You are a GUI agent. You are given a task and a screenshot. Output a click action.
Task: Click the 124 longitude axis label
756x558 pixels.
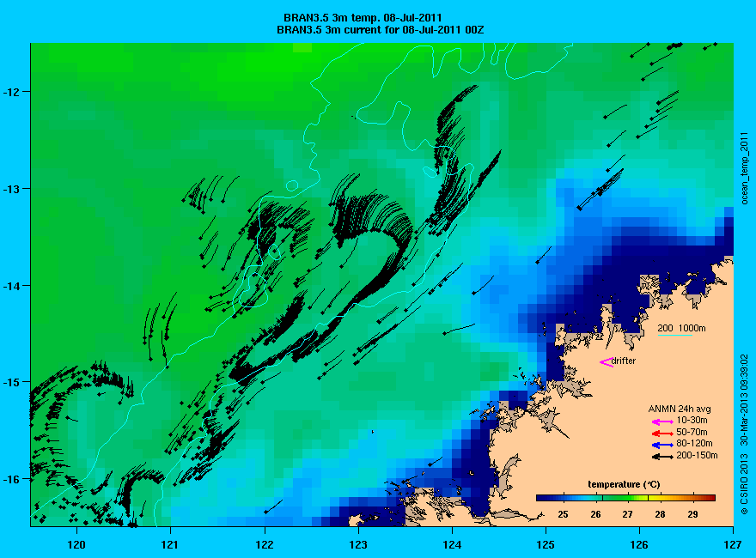pos(452,545)
